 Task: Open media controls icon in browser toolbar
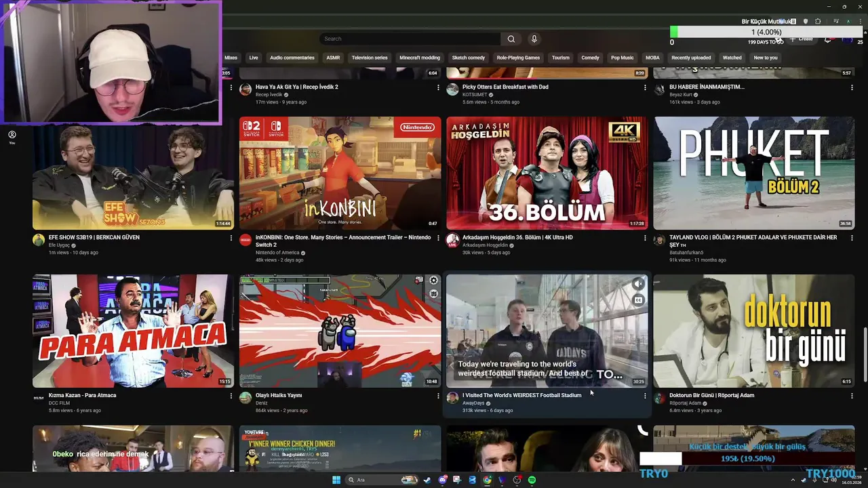pyautogui.click(x=835, y=22)
